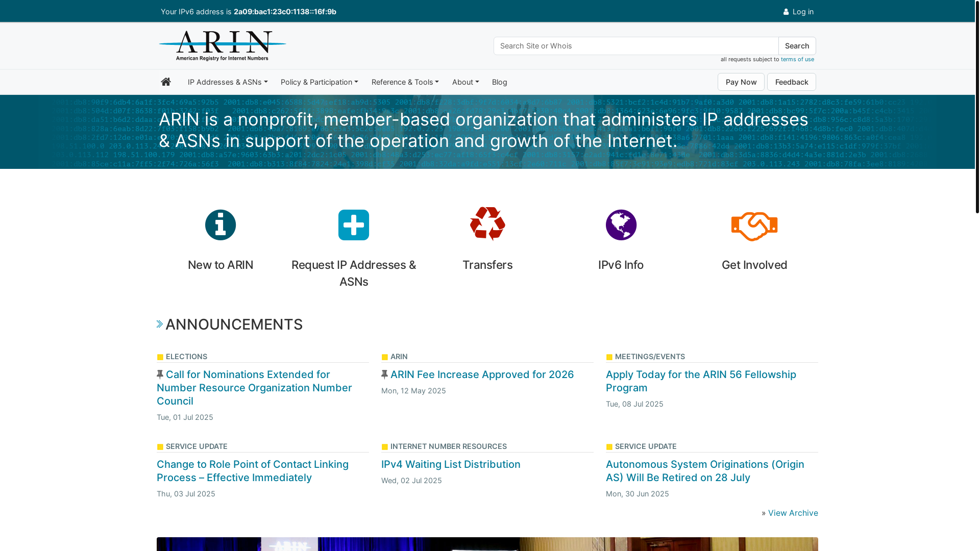
Task: Open the New to ARIN info icon
Action: pos(220,225)
